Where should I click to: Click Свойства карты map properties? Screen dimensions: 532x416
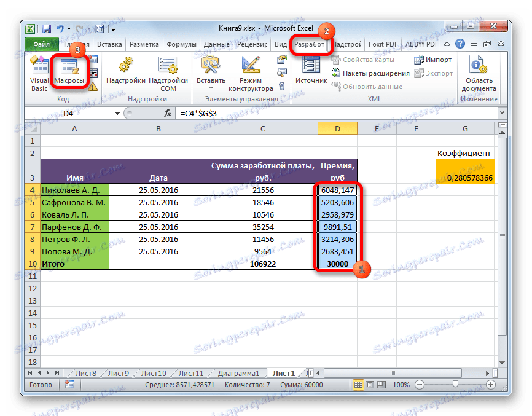[x=363, y=60]
